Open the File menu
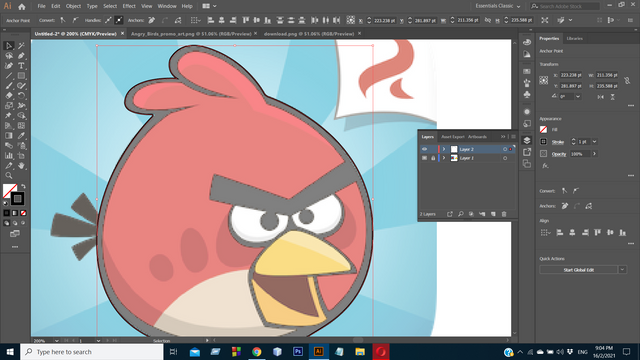This screenshot has height=360, width=640. pos(41,6)
